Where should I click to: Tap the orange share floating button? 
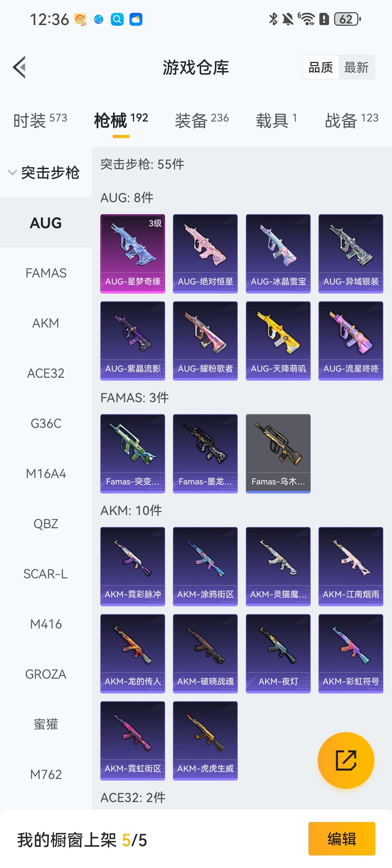[346, 760]
